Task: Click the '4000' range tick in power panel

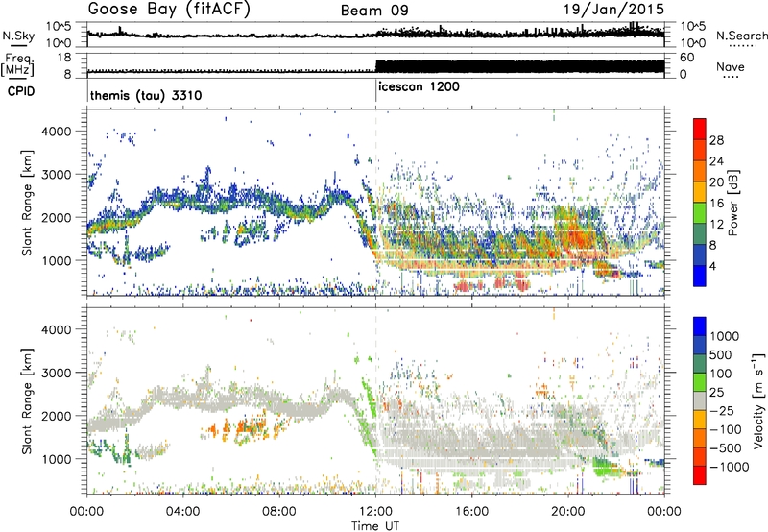Action: (x=56, y=132)
